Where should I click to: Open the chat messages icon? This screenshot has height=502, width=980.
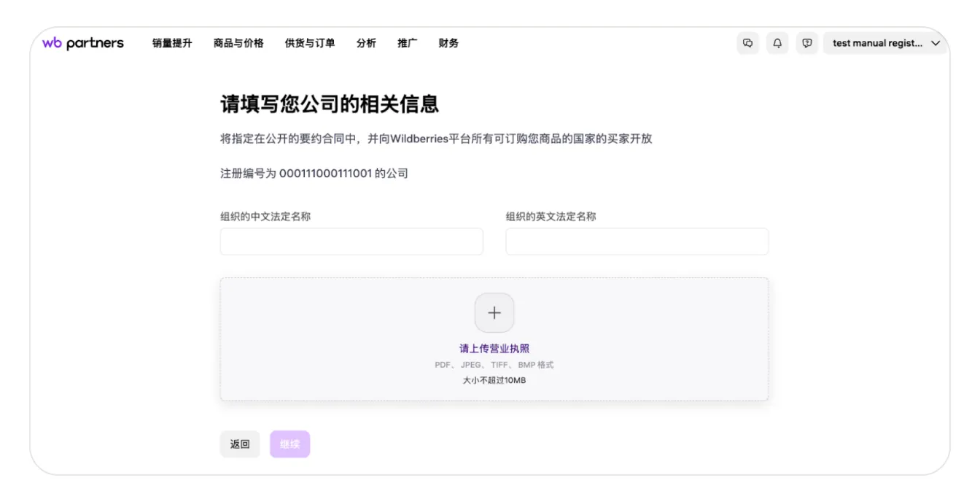pyautogui.click(x=747, y=43)
